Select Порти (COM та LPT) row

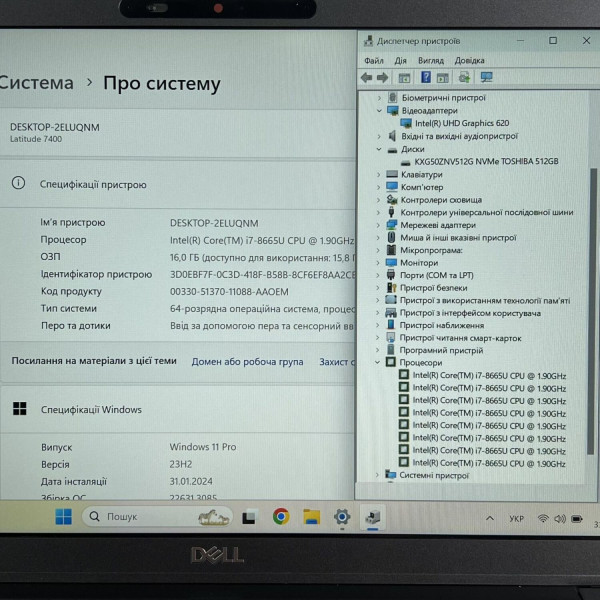pos(437,275)
